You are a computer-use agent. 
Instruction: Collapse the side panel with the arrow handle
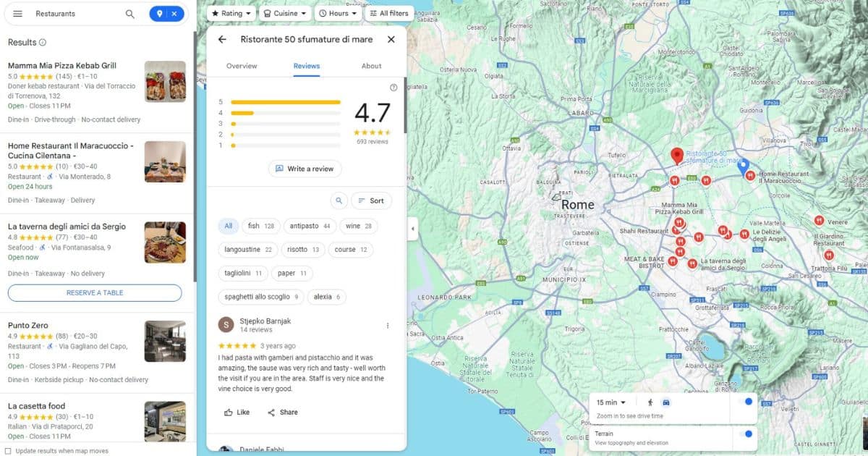413,229
